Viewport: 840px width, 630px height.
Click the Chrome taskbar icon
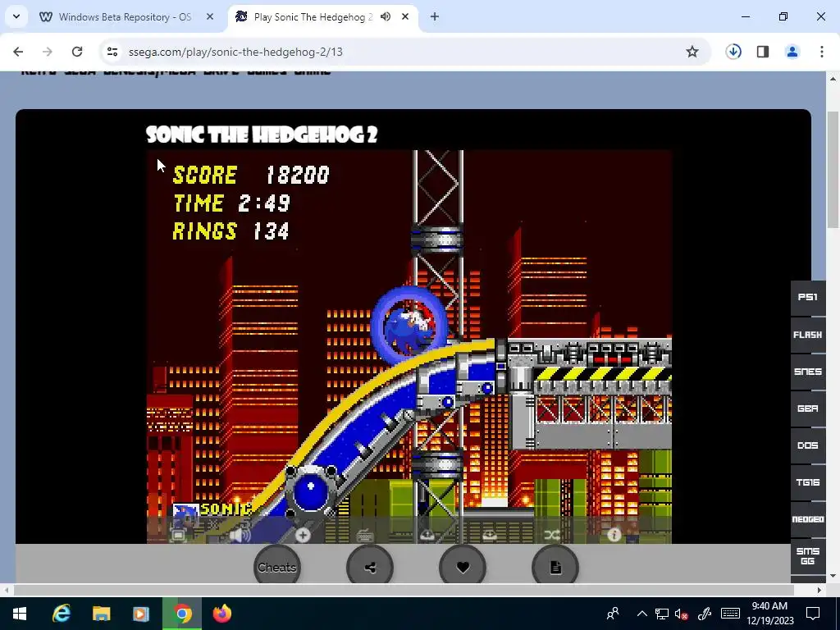[x=182, y=614]
